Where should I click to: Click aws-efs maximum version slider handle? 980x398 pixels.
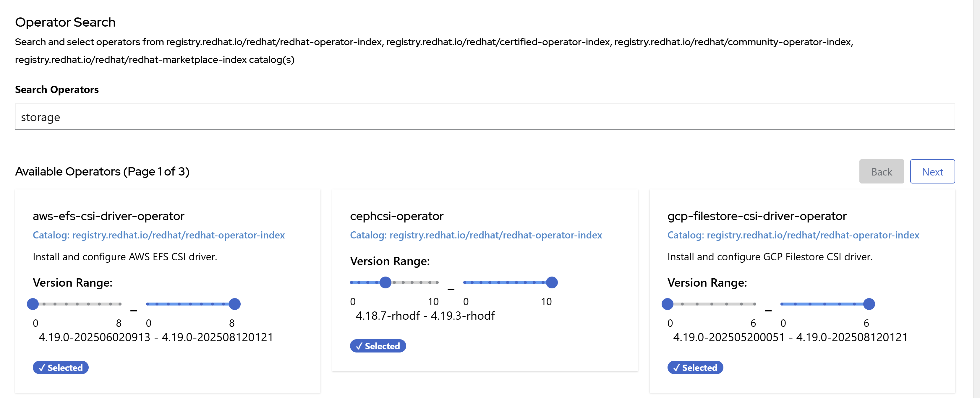[x=235, y=304]
